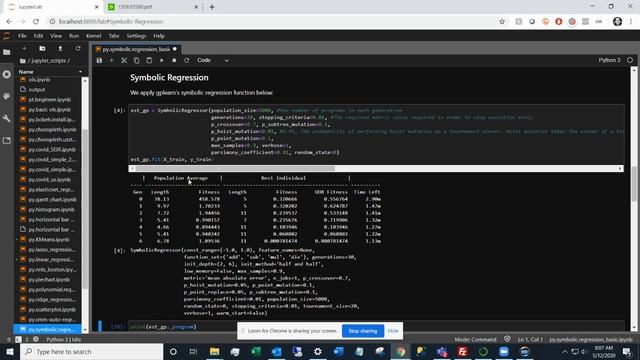
Task: Open File Explorer from taskbar
Action: point(214,351)
